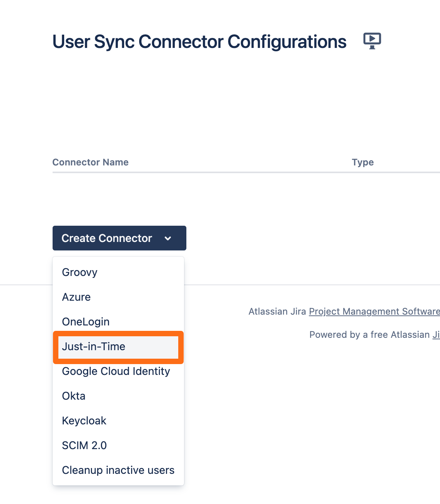Open the Project Management Software link
This screenshot has width=440, height=504.
[374, 312]
